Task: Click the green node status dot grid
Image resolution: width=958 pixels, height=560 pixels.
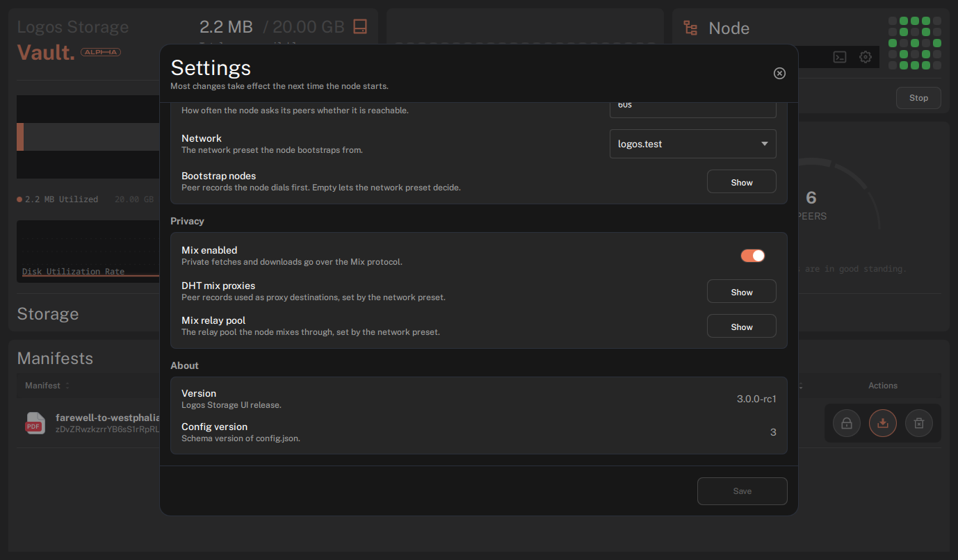Action: click(x=915, y=43)
